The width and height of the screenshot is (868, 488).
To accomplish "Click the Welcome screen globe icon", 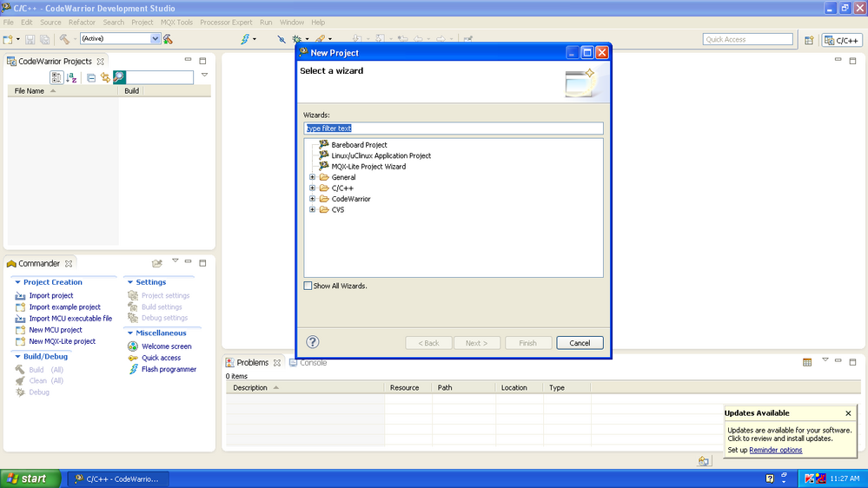I will 133,346.
